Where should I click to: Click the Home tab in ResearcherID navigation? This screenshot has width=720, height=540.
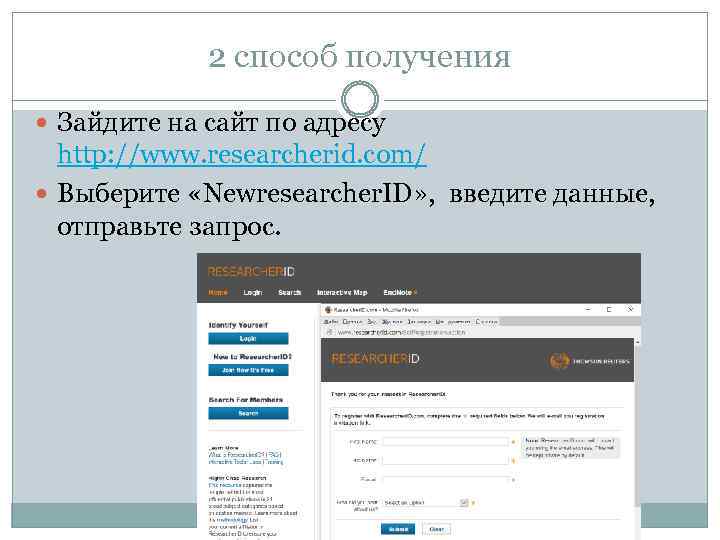(x=218, y=292)
